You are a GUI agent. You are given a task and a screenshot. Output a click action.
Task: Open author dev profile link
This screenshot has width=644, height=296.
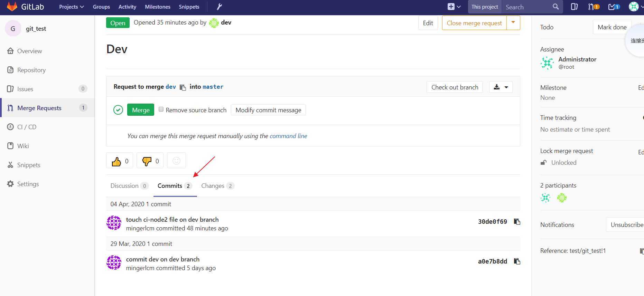pos(226,22)
